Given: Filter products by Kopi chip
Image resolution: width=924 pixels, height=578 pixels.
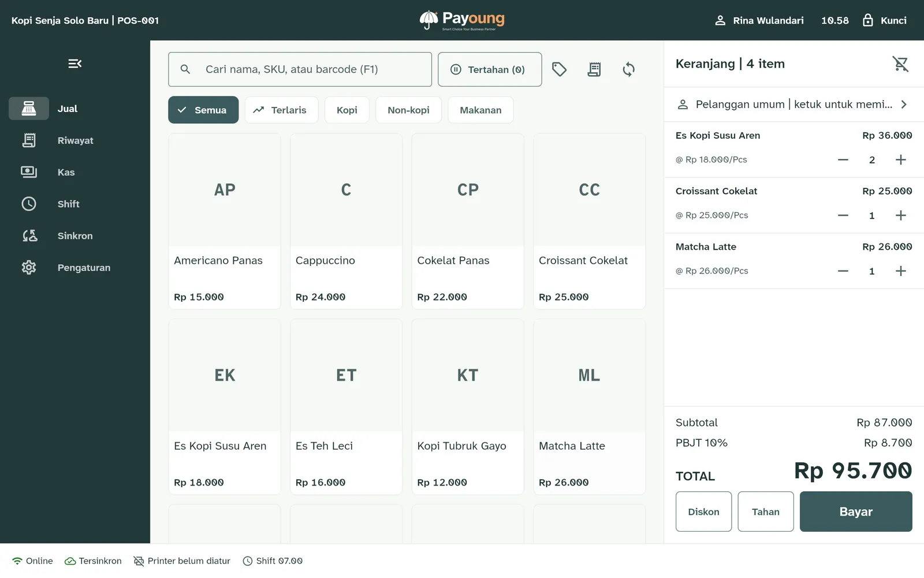Looking at the screenshot, I should (346, 110).
